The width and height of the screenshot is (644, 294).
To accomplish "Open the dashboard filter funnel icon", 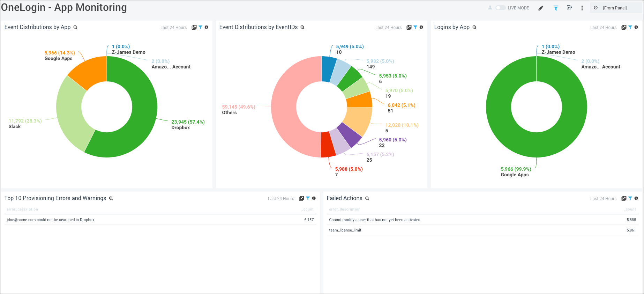I will [556, 8].
